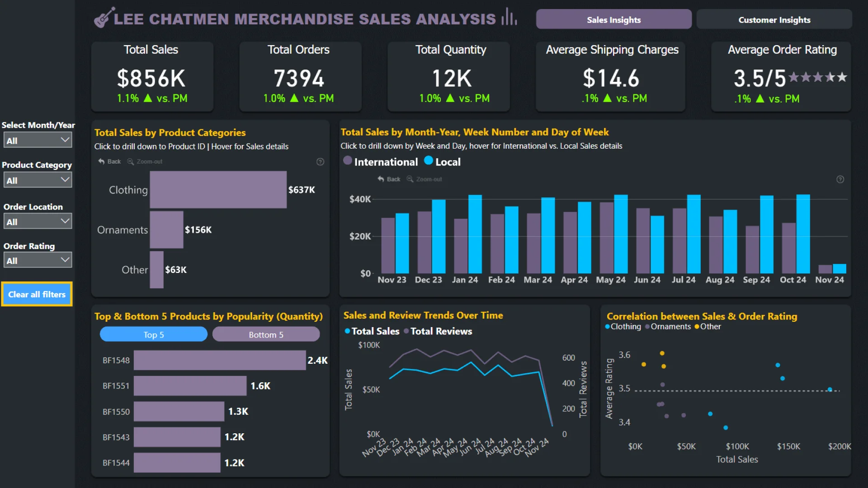
Task: Switch to the Customer Insights tab
Action: coord(774,19)
